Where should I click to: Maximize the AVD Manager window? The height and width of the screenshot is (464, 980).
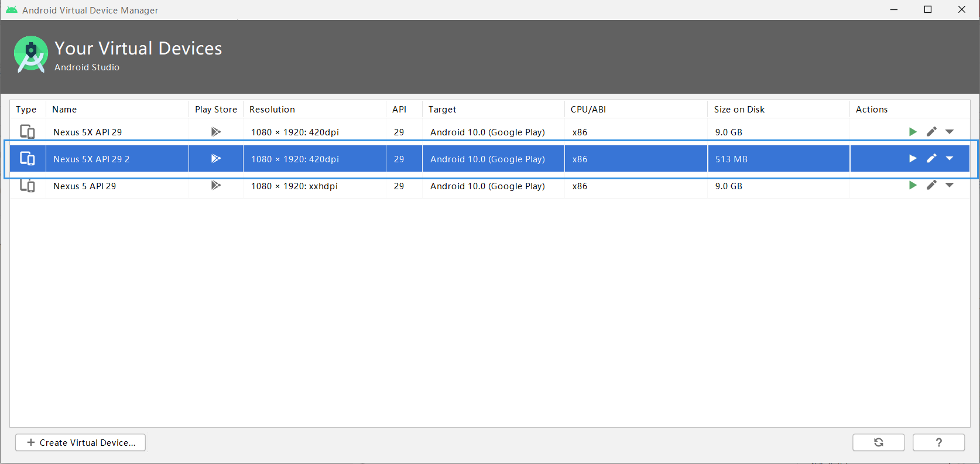[928, 9]
